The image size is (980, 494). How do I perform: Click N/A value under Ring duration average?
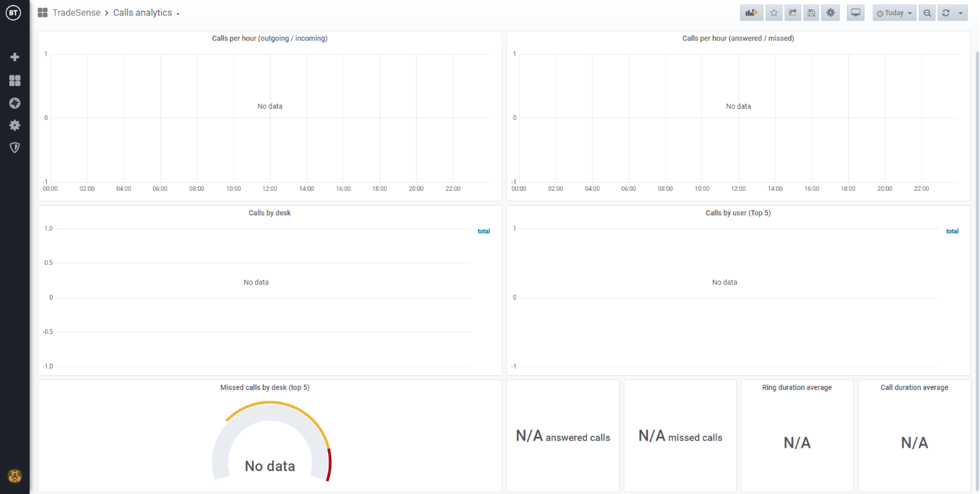797,443
